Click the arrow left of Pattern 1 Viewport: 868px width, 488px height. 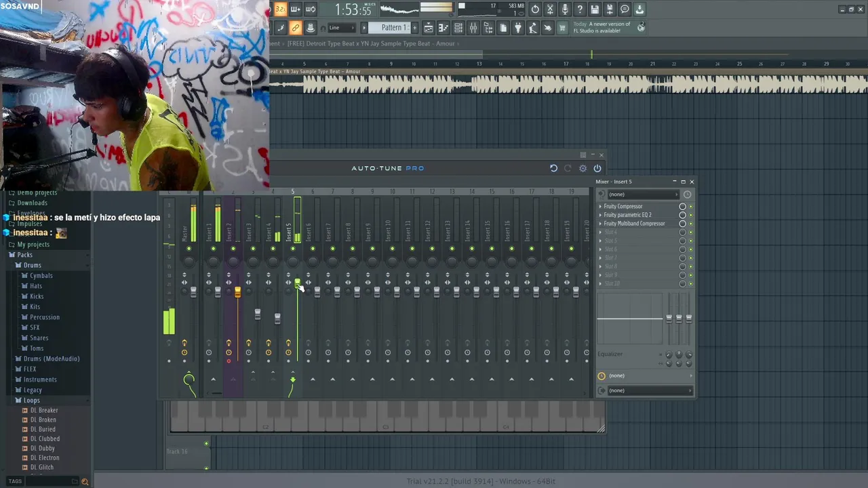point(364,28)
